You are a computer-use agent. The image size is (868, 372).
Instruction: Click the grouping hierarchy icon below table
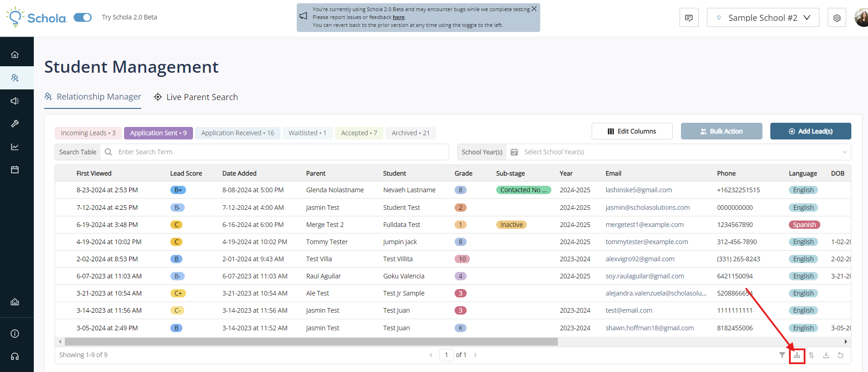(797, 355)
